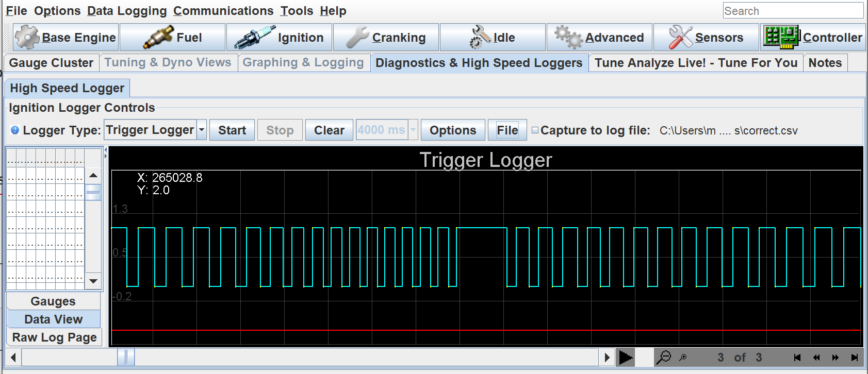Zoom in the trigger logger graph
The height and width of the screenshot is (374, 868).
tap(683, 358)
